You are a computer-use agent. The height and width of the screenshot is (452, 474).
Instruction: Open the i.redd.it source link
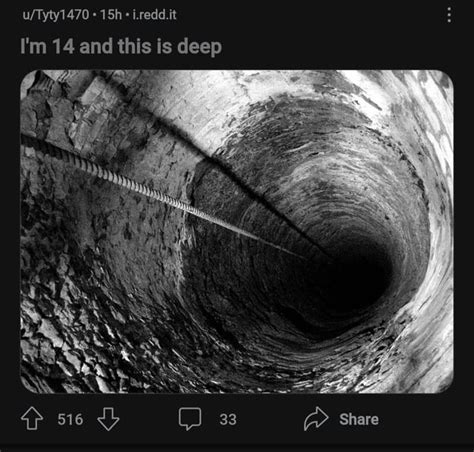click(154, 15)
